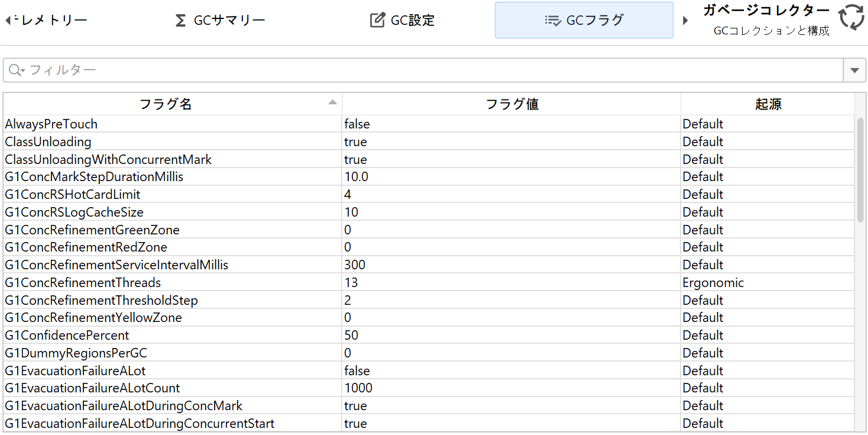Click the checklist icon on GCフラグ tab
868x435 pixels.
coord(553,21)
